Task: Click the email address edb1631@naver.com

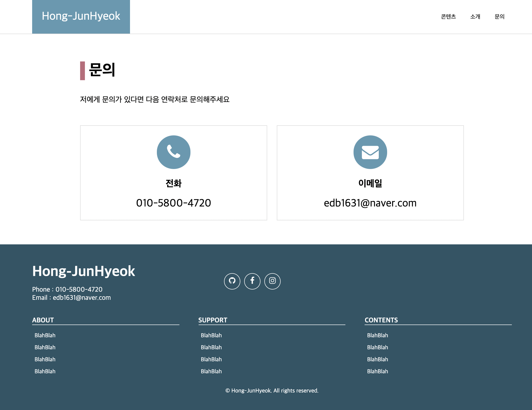Action: [370, 203]
